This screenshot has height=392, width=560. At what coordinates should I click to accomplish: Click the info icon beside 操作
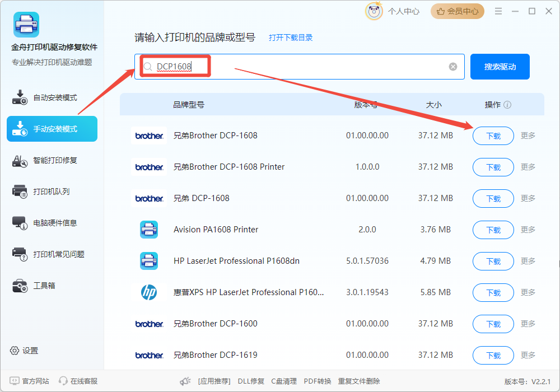point(507,105)
